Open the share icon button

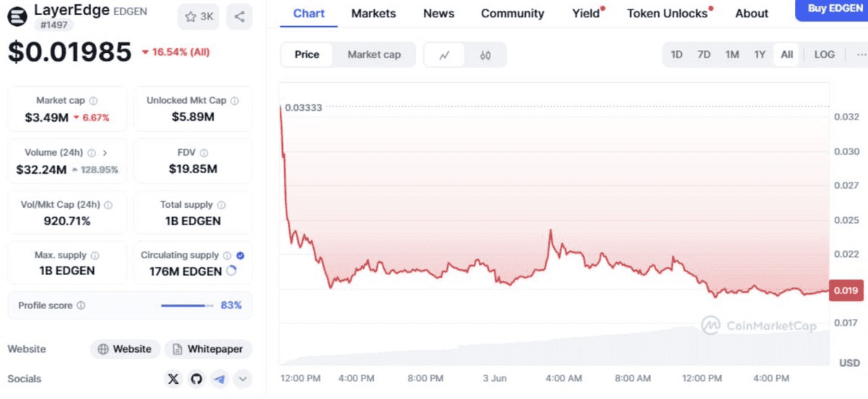[x=239, y=17]
